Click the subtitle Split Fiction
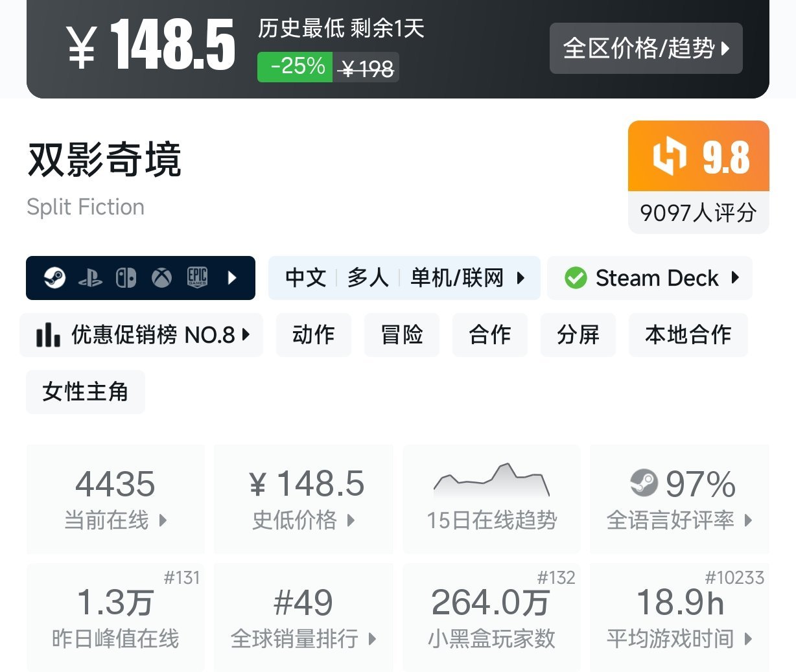Image resolution: width=796 pixels, height=672 pixels. tap(86, 207)
